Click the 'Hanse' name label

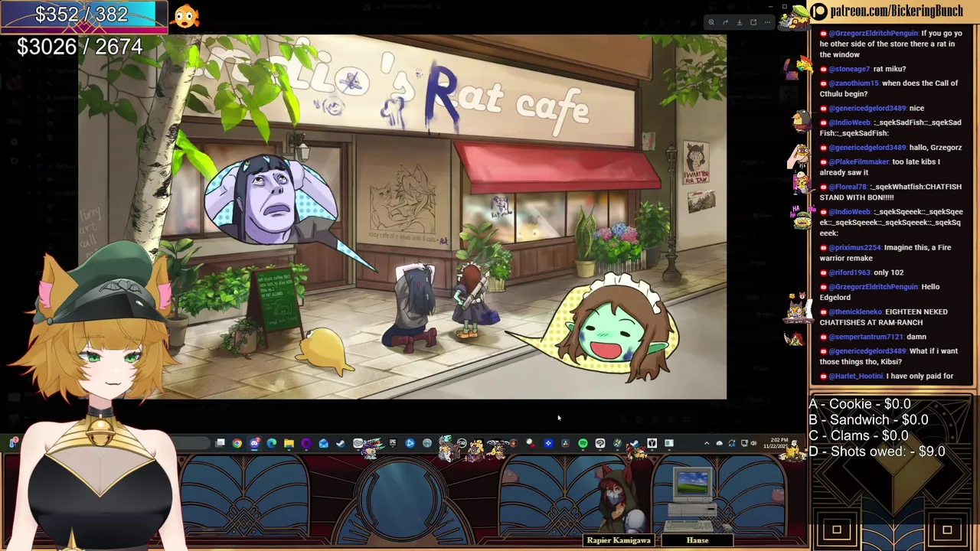pyautogui.click(x=697, y=540)
